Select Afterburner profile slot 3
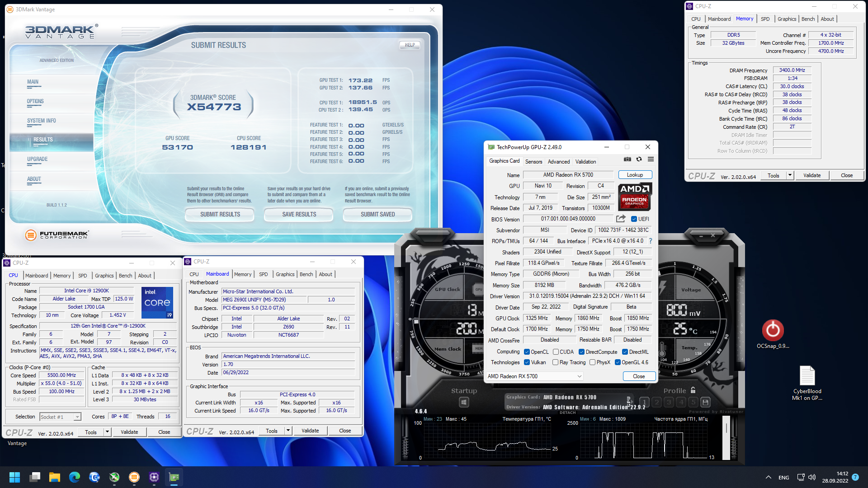868x488 pixels. click(669, 402)
